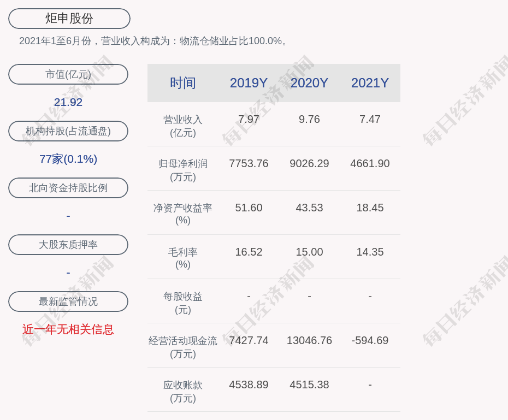Image resolution: width=508 pixels, height=420 pixels.
Task: Select the 经营活动现金流(万元) row label
Action: pos(183,347)
